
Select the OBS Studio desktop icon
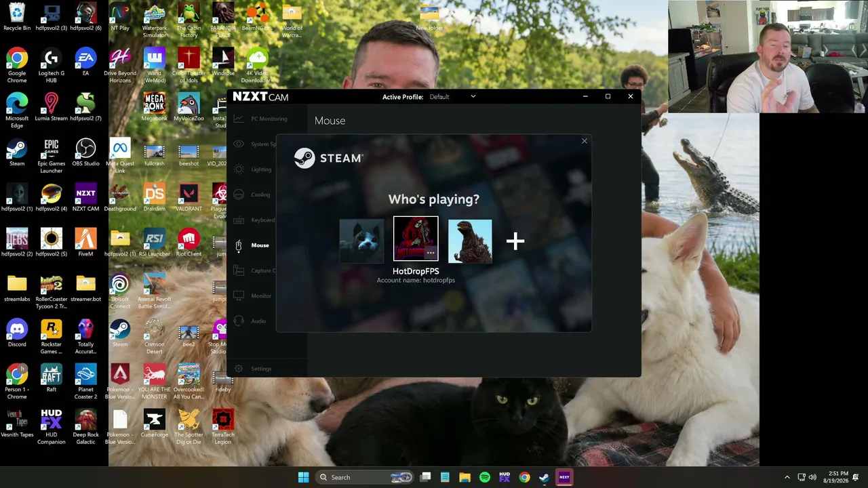coord(85,152)
